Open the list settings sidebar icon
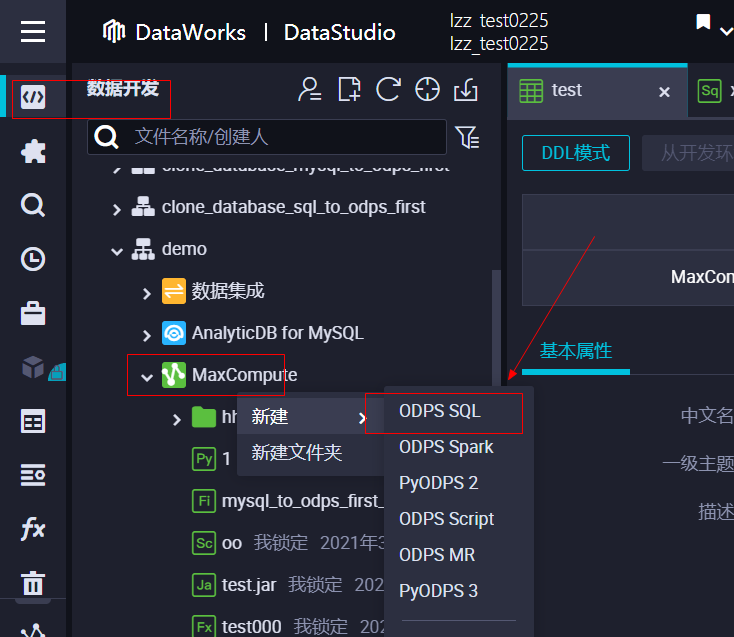The image size is (734, 637). 33,475
